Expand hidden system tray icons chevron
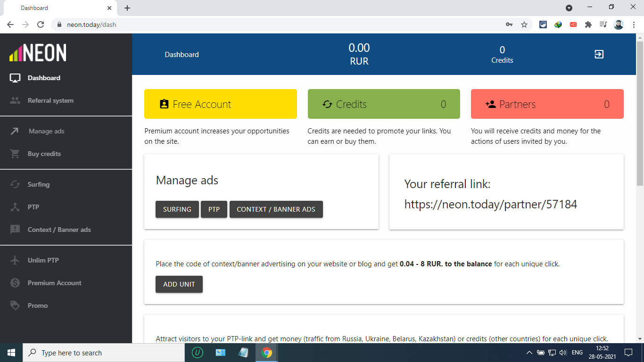 (x=529, y=353)
